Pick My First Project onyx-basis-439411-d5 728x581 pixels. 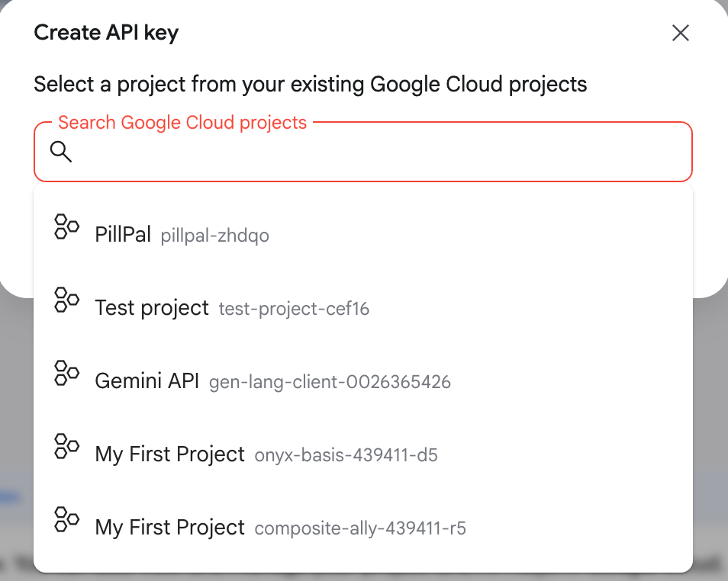coord(363,454)
